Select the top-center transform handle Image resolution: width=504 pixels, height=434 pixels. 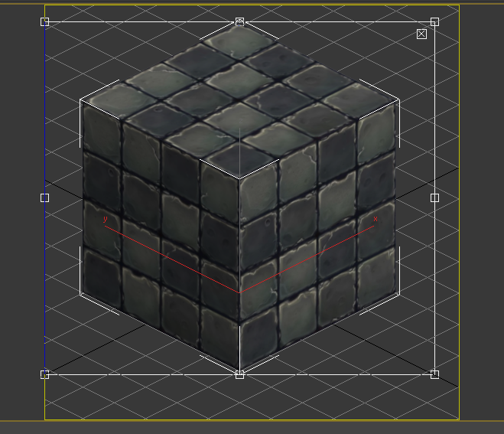click(239, 21)
